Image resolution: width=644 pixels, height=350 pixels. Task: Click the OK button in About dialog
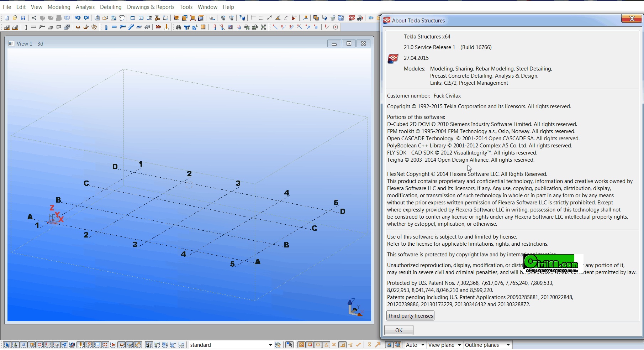398,330
